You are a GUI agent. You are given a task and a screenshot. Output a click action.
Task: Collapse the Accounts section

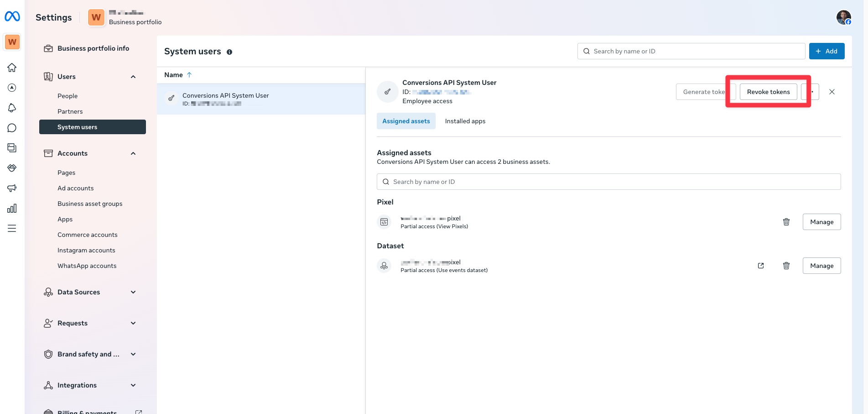(133, 153)
